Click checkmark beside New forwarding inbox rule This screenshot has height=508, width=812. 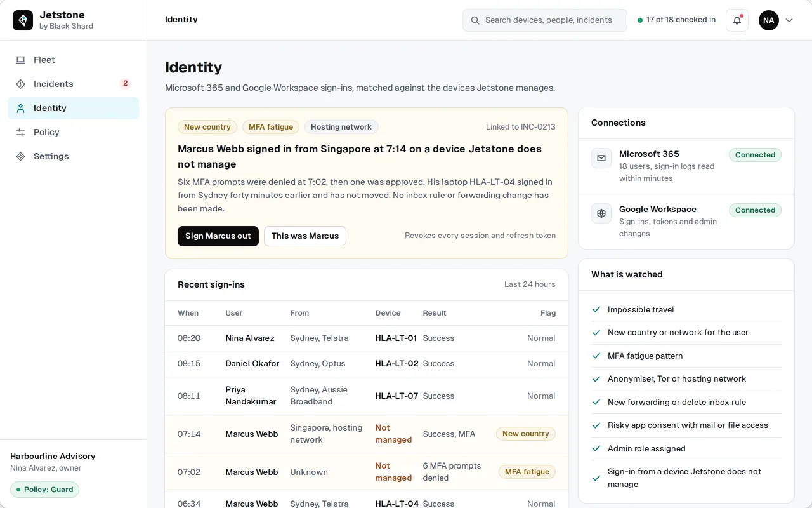[596, 402]
